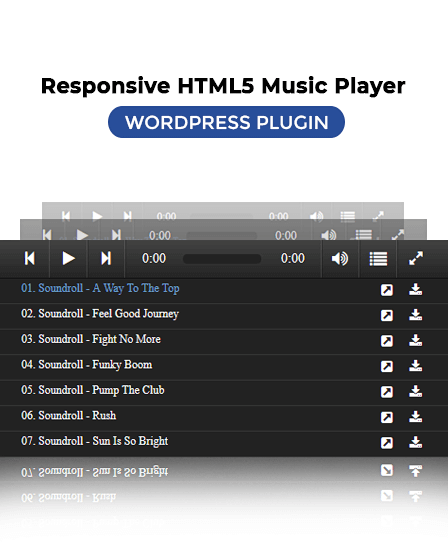Screen dimensions: 448x560
Task: Click the previous track button on the middle faded player
Action: tap(47, 235)
